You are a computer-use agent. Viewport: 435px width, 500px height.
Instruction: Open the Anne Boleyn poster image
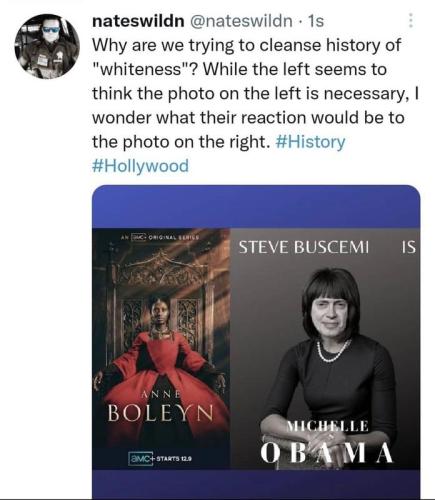[161, 349]
